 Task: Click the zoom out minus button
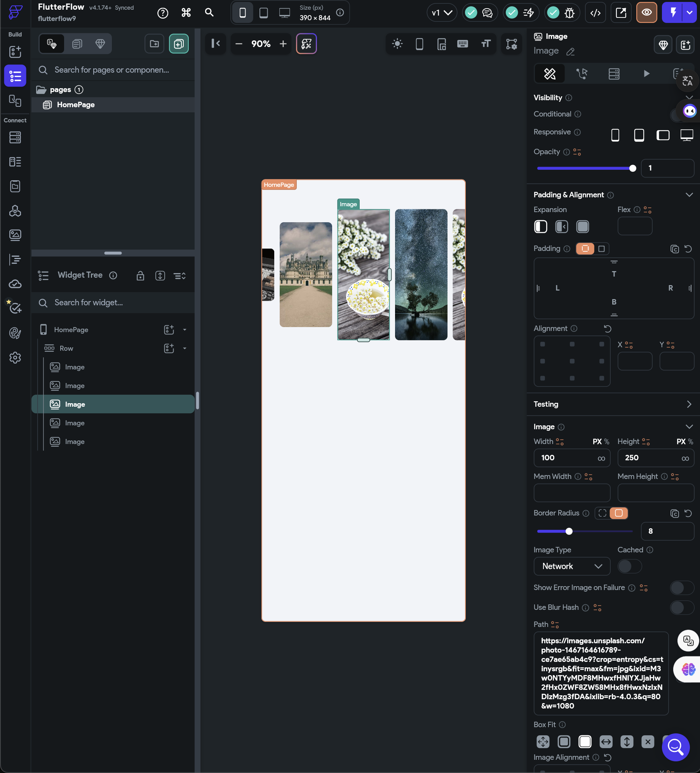(x=239, y=44)
